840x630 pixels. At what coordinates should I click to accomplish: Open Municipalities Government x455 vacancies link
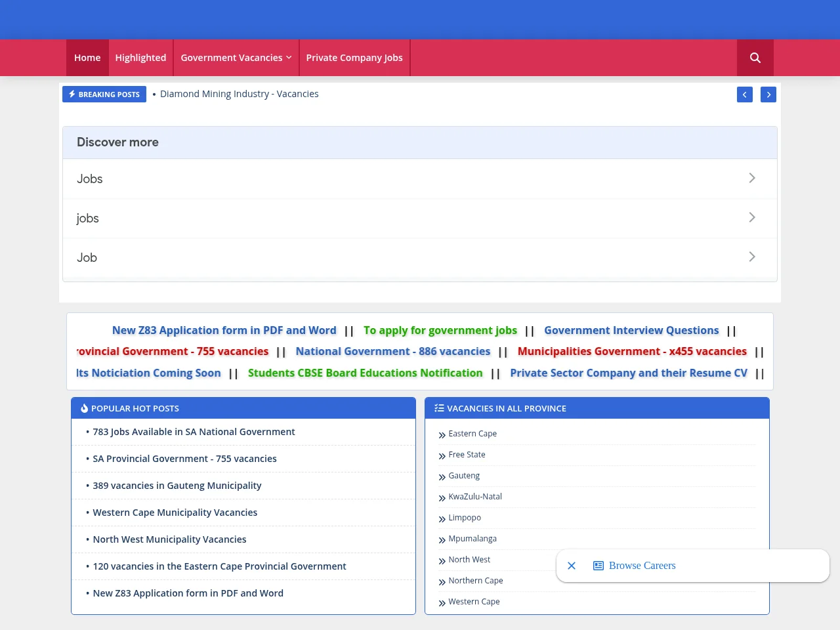point(632,352)
